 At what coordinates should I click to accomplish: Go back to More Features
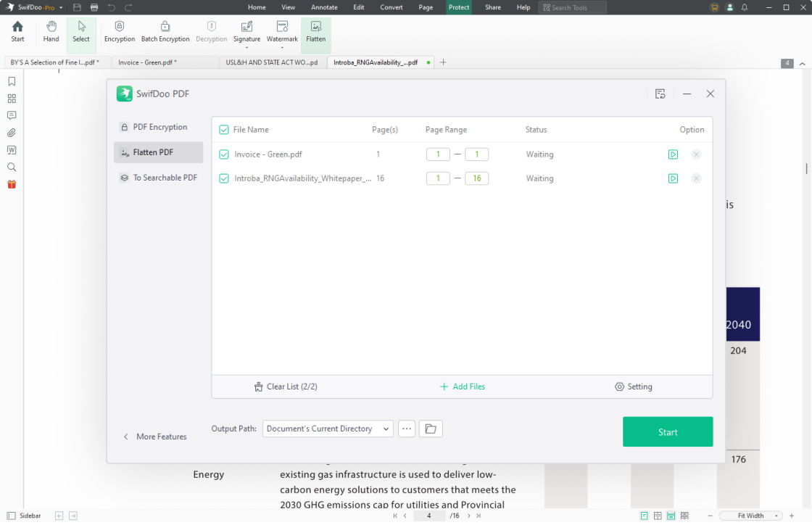tap(155, 437)
